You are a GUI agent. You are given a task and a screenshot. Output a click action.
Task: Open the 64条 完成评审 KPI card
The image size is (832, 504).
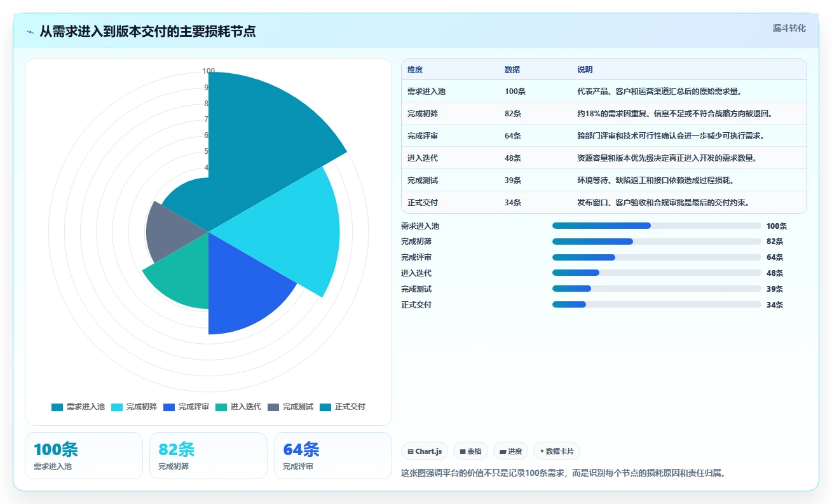[333, 456]
